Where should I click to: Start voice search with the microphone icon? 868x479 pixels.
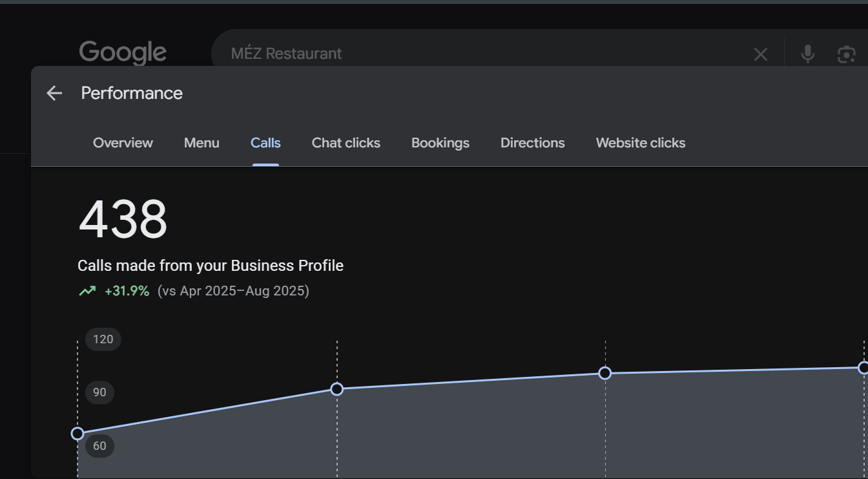[807, 54]
